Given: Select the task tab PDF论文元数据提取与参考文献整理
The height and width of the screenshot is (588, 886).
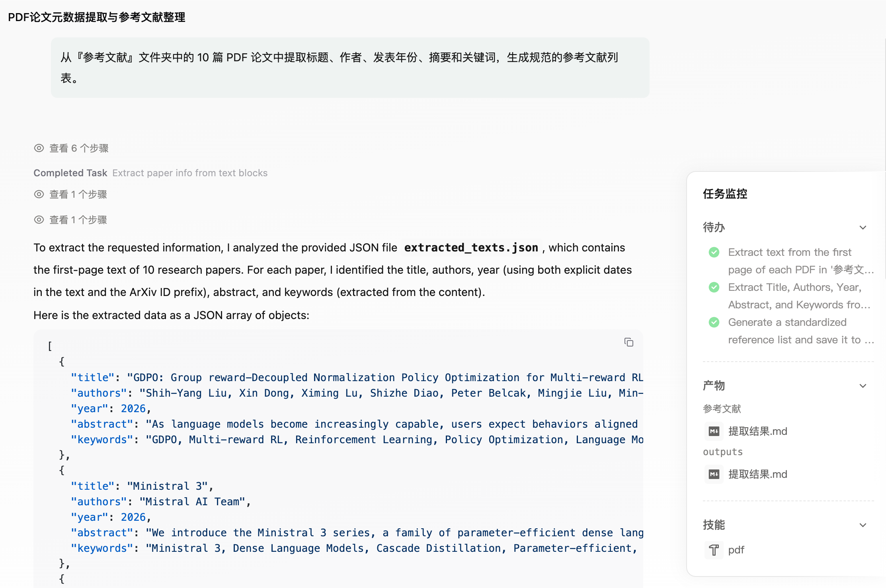Looking at the screenshot, I should click(98, 18).
